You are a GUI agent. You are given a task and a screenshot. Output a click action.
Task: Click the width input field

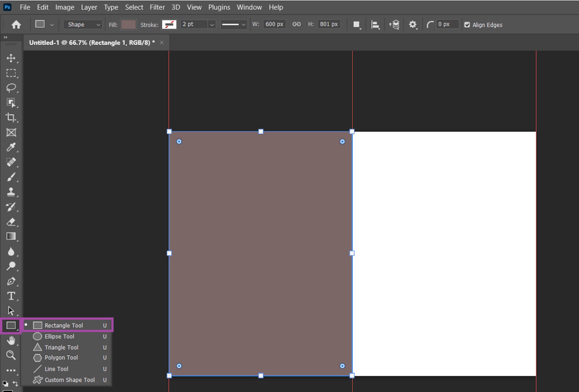[x=274, y=24]
